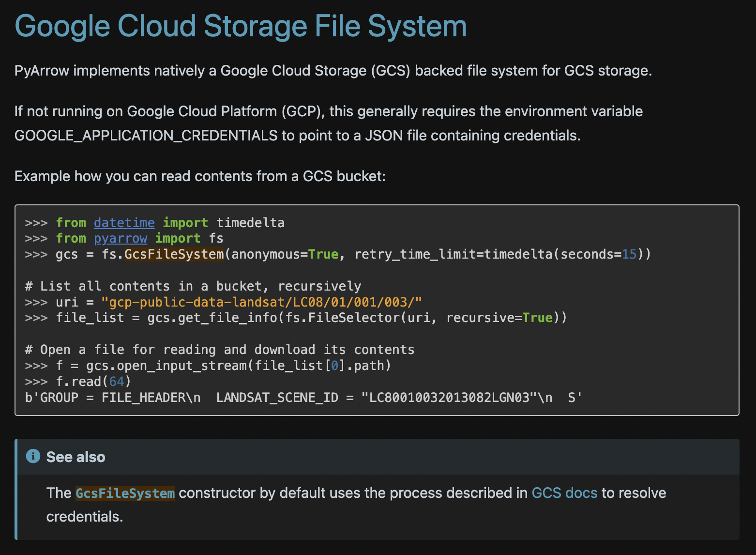Click the See also admonition title
Image resolution: width=756 pixels, height=555 pixels.
[x=76, y=457]
